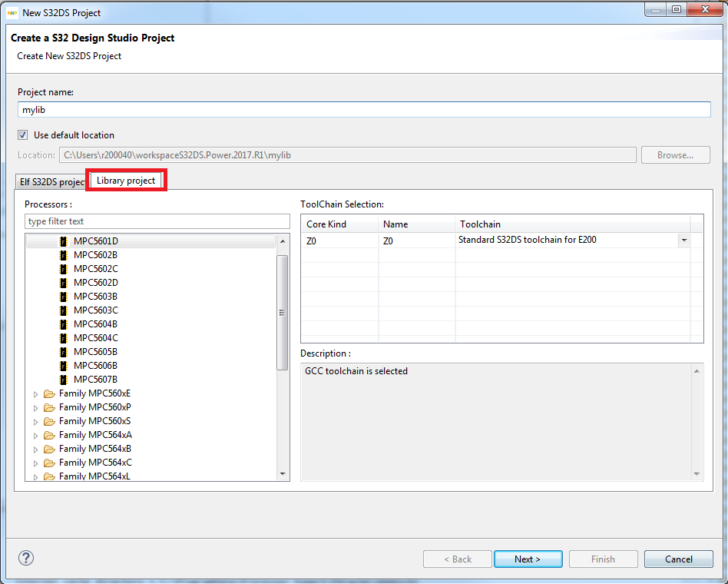The image size is (728, 584).
Task: Expand the Family MPC560xE tree node
Action: [x=36, y=394]
